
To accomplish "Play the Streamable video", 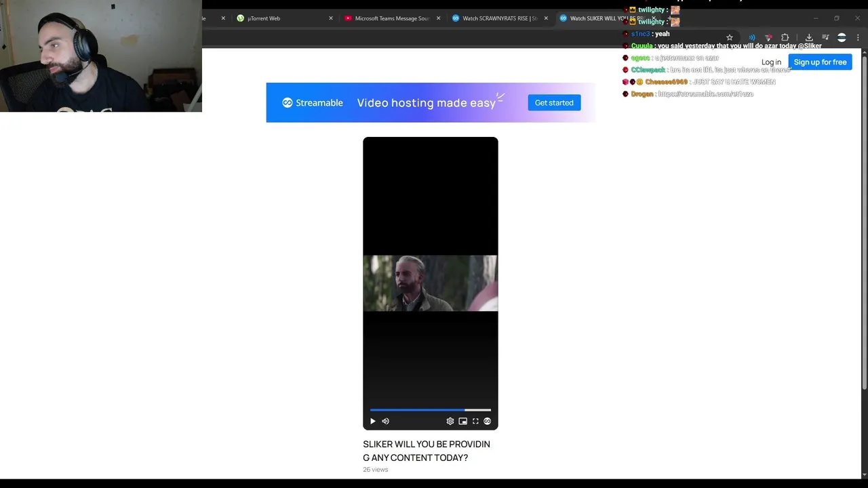I will click(372, 421).
